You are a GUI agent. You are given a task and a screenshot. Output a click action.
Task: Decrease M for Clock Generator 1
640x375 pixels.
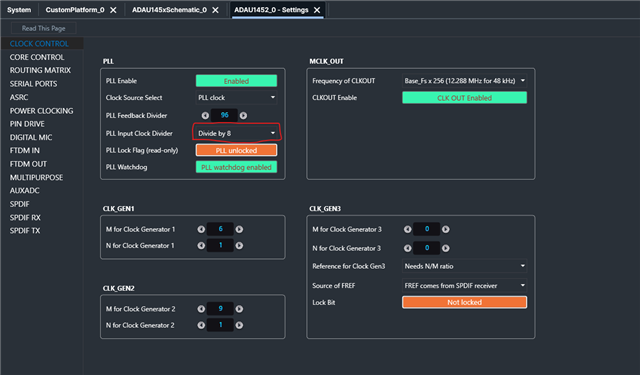(x=201, y=229)
